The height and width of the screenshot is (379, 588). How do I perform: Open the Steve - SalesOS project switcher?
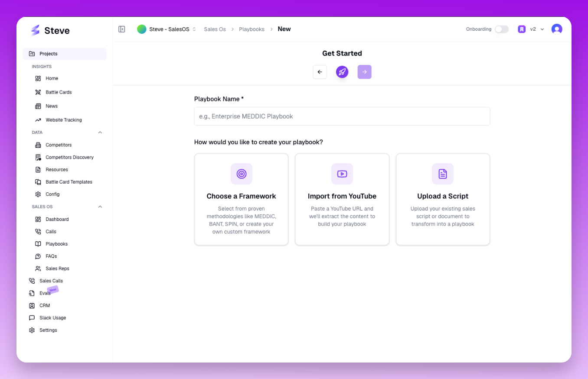[x=167, y=29]
